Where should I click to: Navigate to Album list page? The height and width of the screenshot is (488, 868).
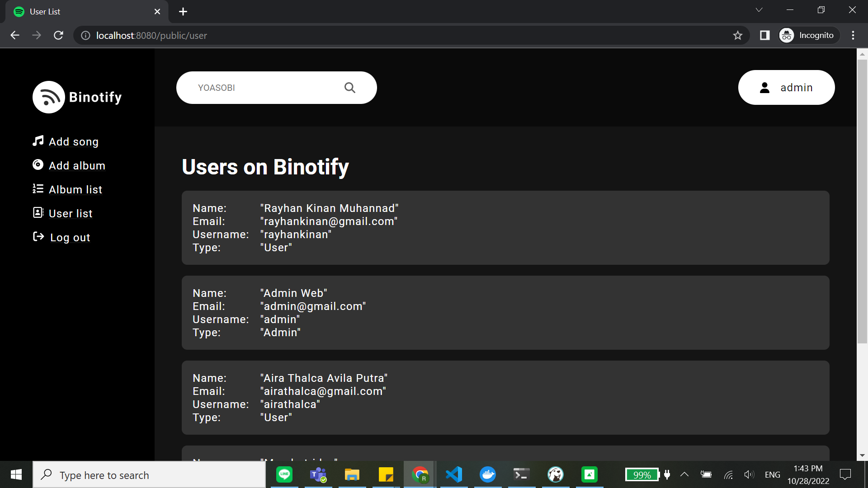point(75,189)
